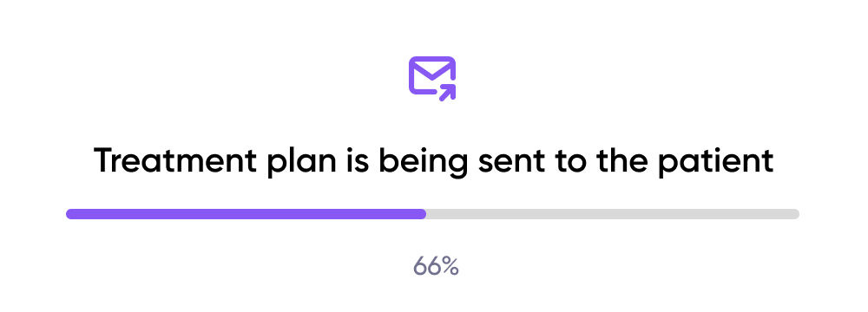Click the percent sign after 66
868x312 pixels.
pos(450,267)
